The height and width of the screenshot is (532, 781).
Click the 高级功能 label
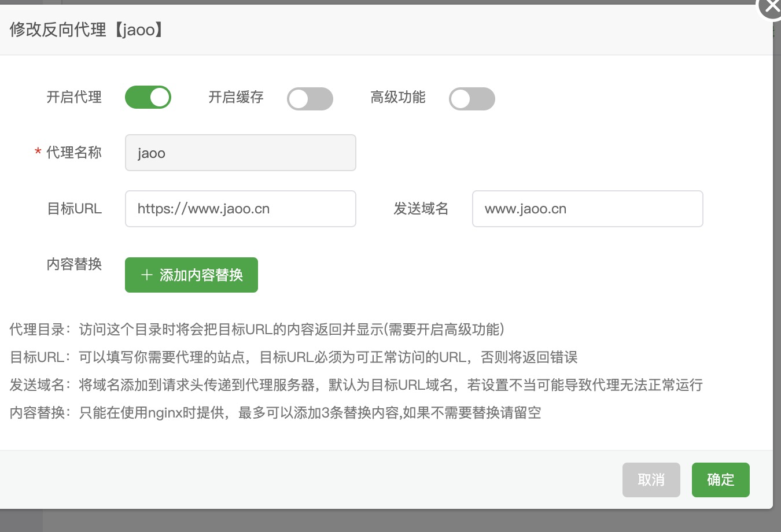point(398,97)
